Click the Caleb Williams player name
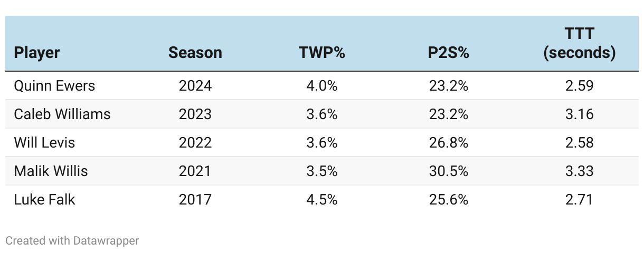This screenshot has width=644, height=253. [x=62, y=114]
